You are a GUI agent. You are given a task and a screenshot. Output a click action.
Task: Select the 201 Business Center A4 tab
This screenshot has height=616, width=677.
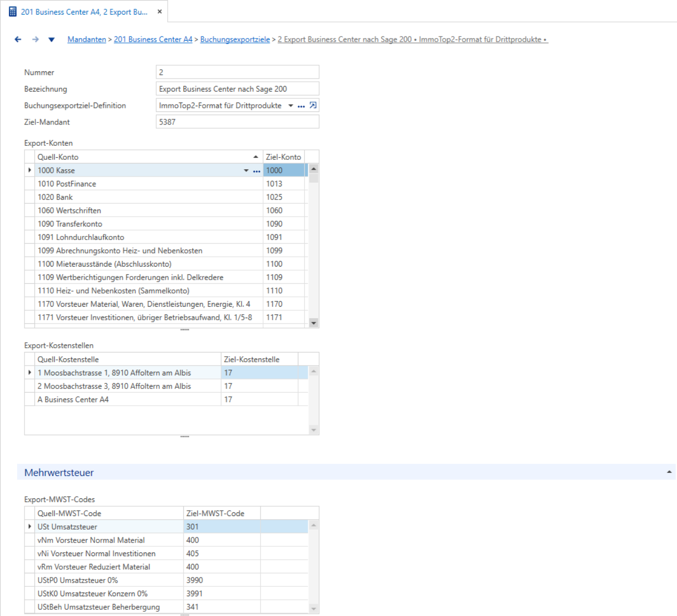(84, 11)
